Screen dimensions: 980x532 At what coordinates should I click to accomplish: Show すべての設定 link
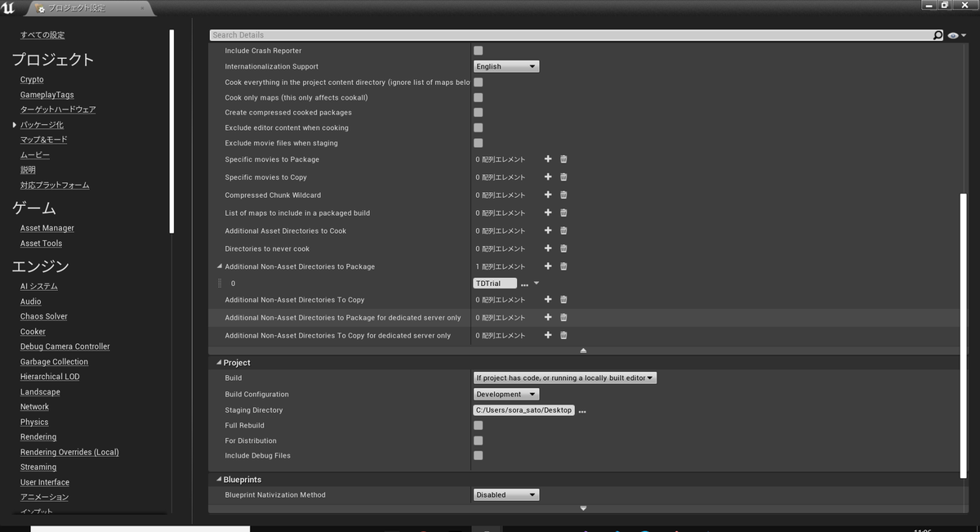point(42,35)
